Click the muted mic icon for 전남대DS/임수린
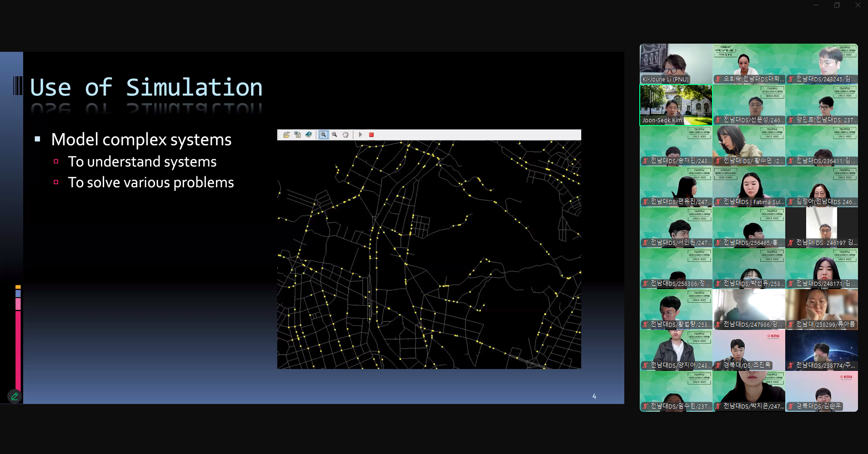 pos(645,406)
